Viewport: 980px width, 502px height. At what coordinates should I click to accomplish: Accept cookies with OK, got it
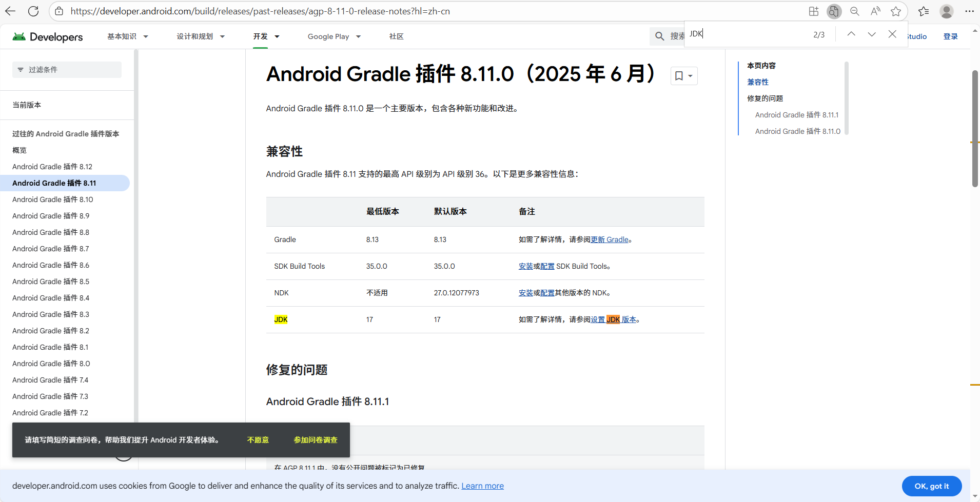click(932, 486)
